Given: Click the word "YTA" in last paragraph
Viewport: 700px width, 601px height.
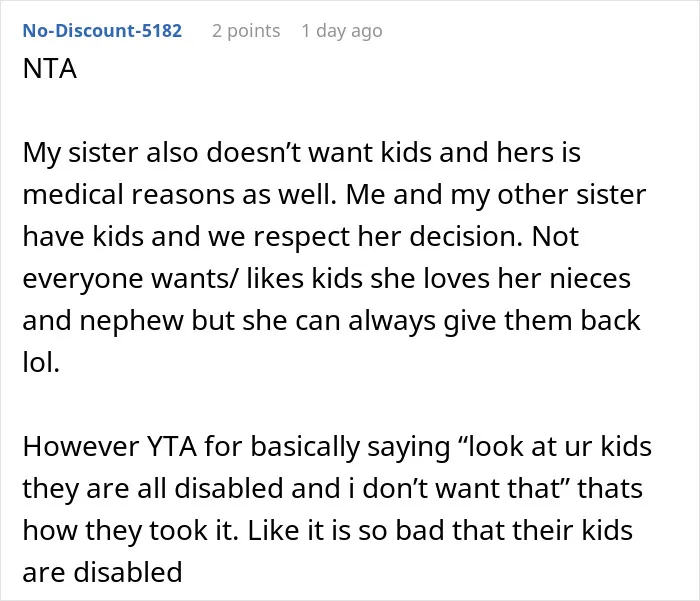Looking at the screenshot, I should 171,447.
